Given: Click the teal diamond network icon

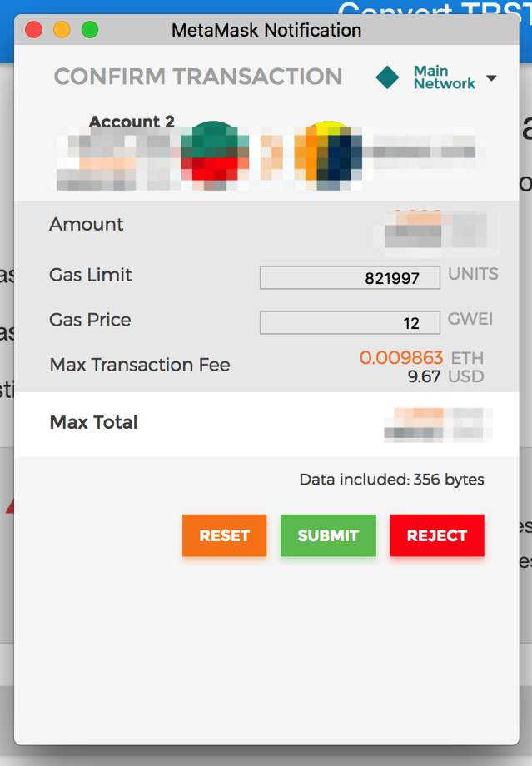Looking at the screenshot, I should coord(387,77).
